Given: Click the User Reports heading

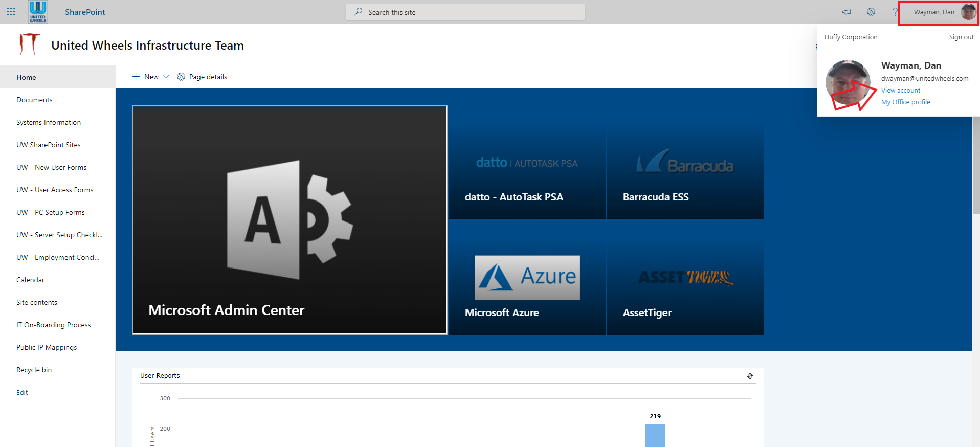Looking at the screenshot, I should 160,375.
